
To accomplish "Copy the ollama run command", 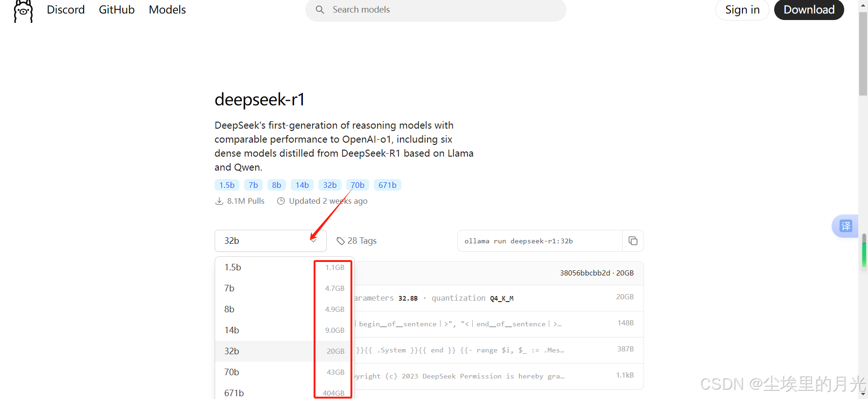I will point(633,241).
